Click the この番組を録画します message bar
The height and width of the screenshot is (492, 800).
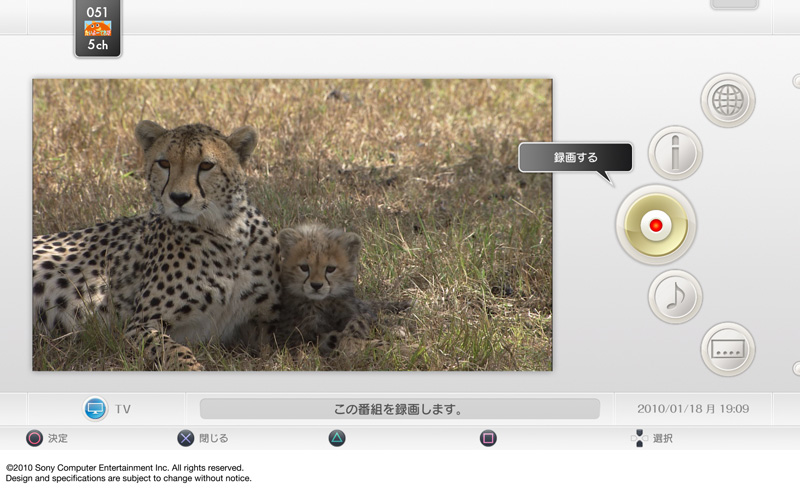point(399,409)
